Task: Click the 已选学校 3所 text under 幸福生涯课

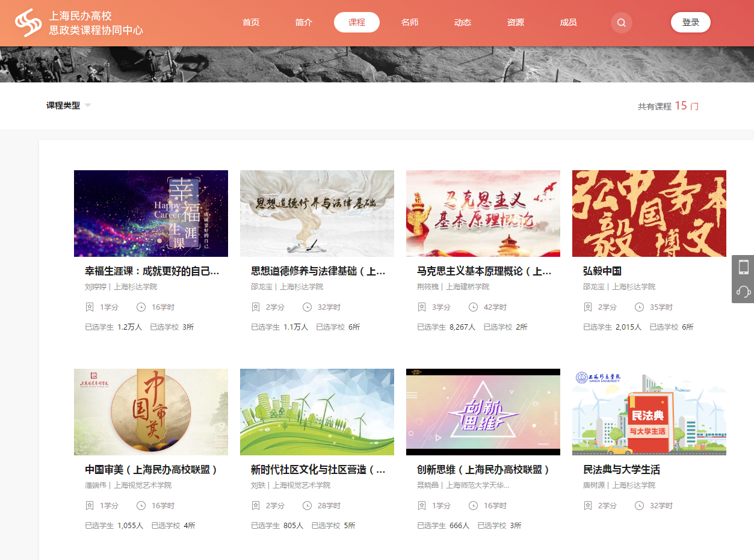Action: pos(172,327)
